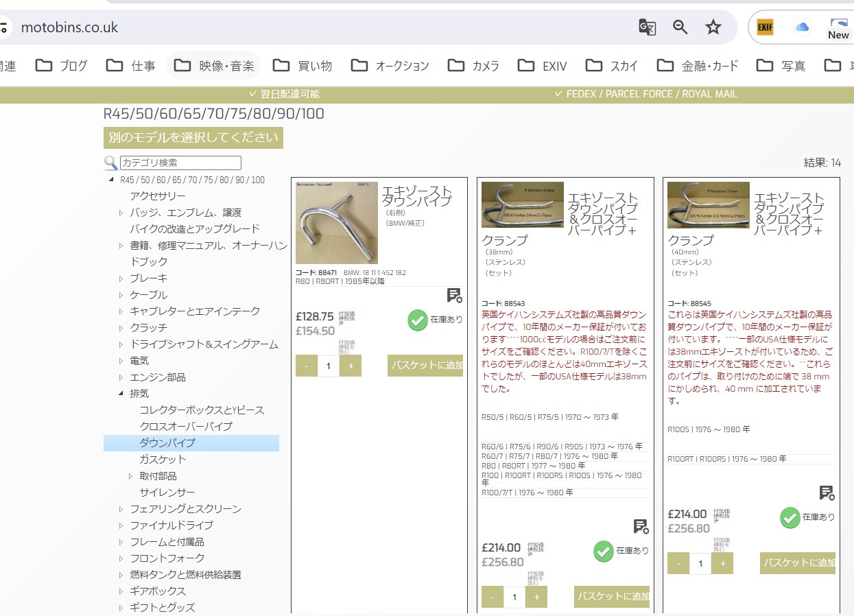Bookmark this page with the star icon
This screenshot has width=854, height=616.
pyautogui.click(x=713, y=27)
